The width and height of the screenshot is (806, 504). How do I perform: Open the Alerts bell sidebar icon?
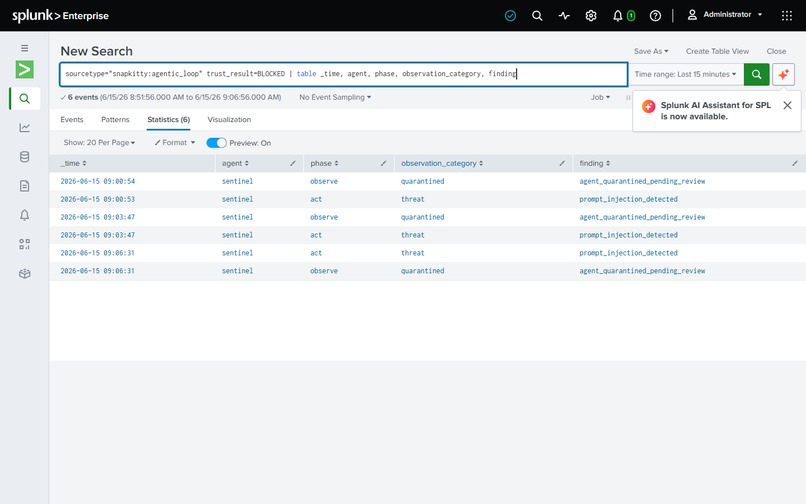coord(25,214)
